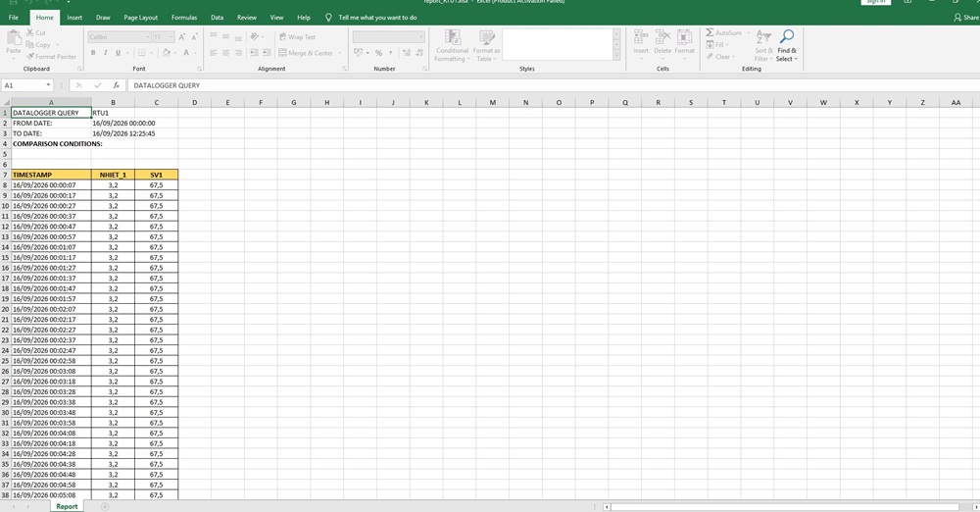The height and width of the screenshot is (512, 980).
Task: Decrease font size with the small A
Action: click(194, 37)
